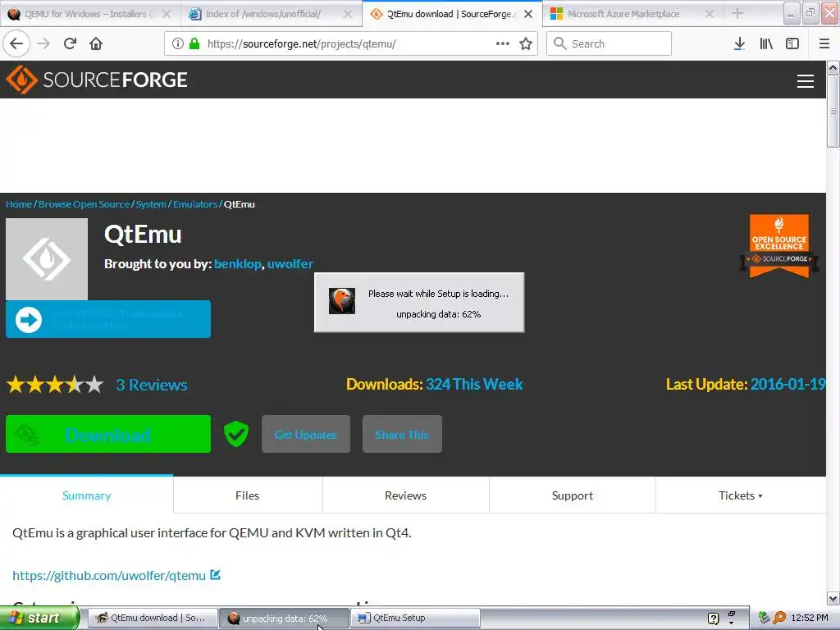Click the green Download button
Image resolution: width=840 pixels, height=630 pixels.
point(108,434)
